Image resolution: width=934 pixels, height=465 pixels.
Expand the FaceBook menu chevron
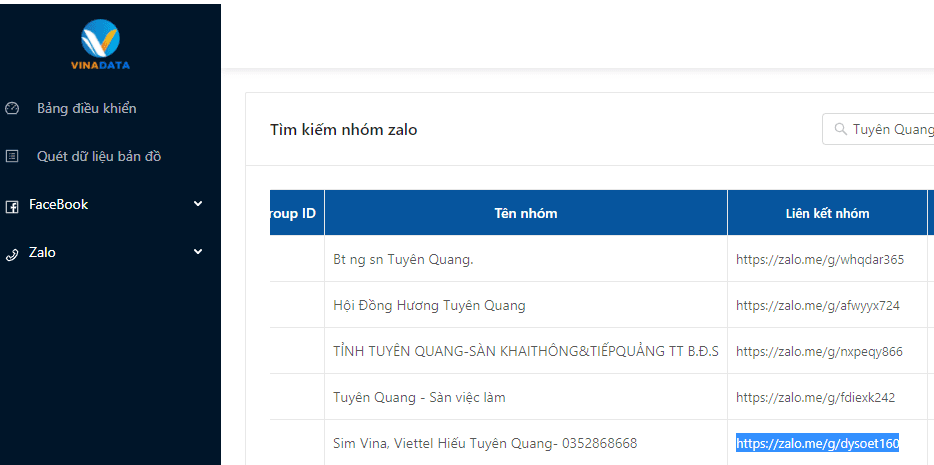[x=197, y=204]
